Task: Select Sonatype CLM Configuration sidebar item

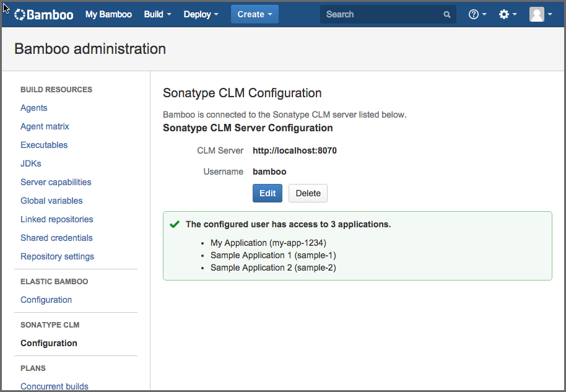Action: click(49, 343)
